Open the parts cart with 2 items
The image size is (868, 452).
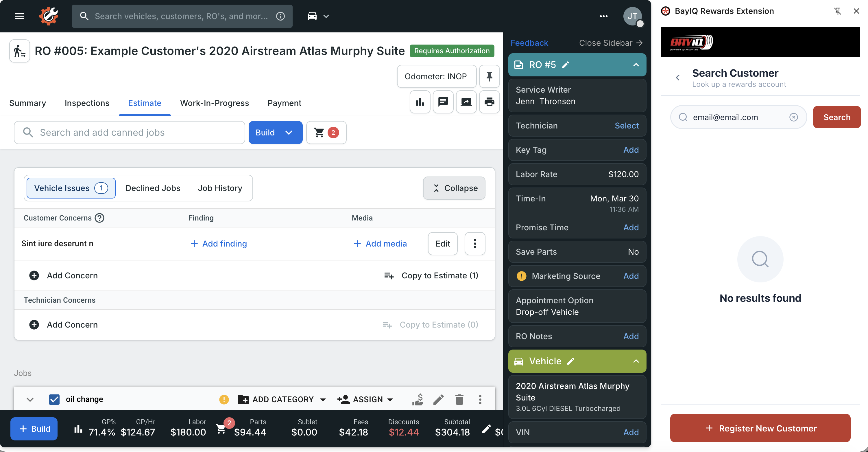(326, 133)
